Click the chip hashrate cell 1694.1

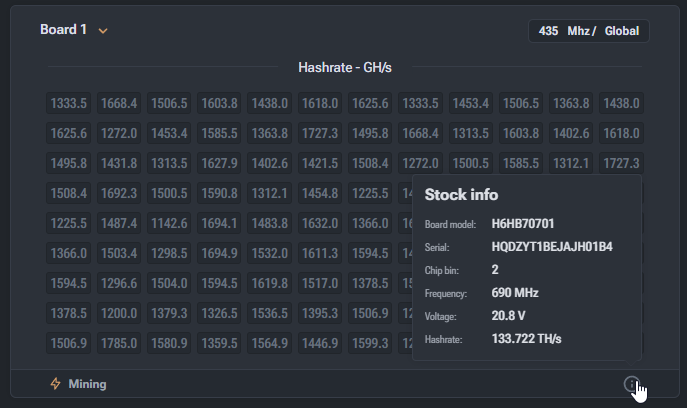coord(219,223)
